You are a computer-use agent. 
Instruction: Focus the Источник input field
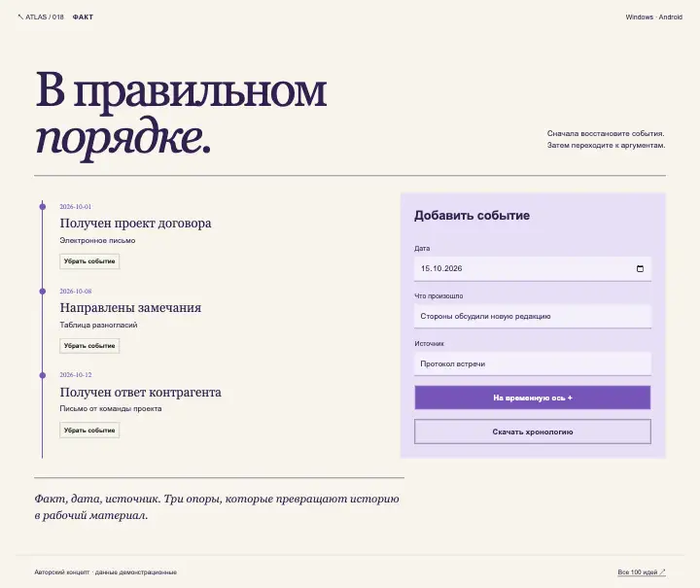tap(533, 364)
